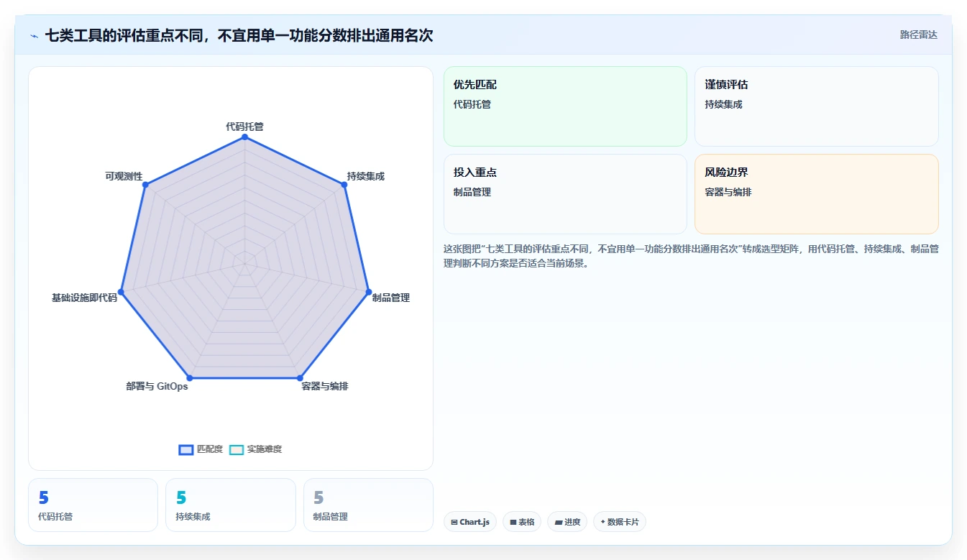Image resolution: width=967 pixels, height=560 pixels.
Task: Click the 基础设施即代码 axis label
Action: tap(84, 298)
